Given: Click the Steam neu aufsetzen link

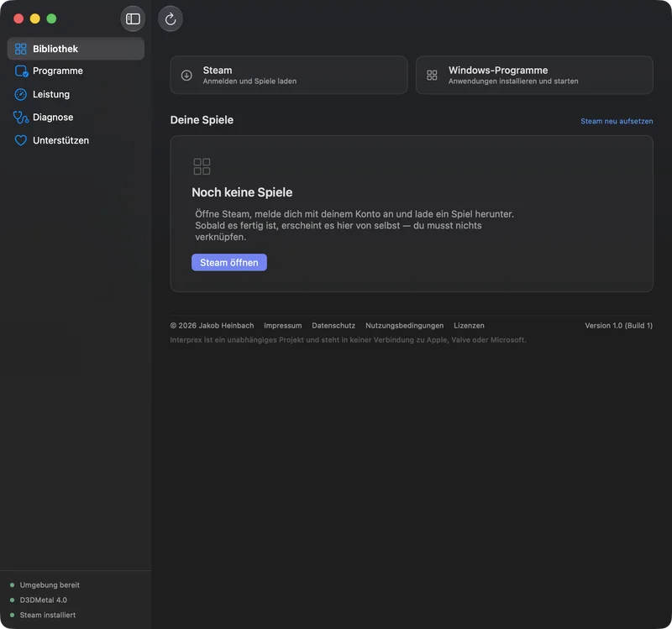Looking at the screenshot, I should (x=617, y=121).
